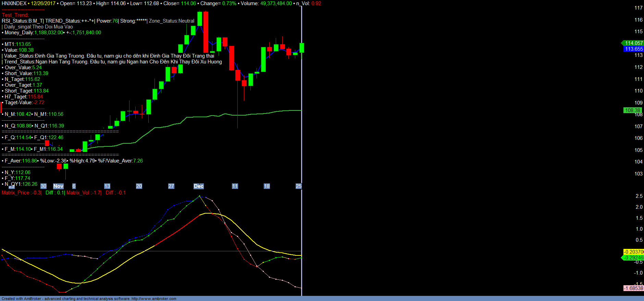Click the Close= 114.06 value in the header

click(x=179, y=3)
